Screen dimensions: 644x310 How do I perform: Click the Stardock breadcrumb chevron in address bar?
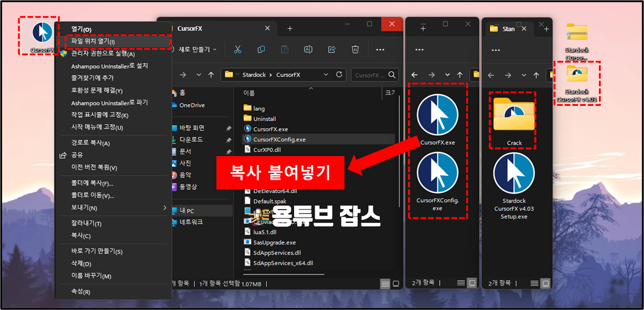pos(270,75)
